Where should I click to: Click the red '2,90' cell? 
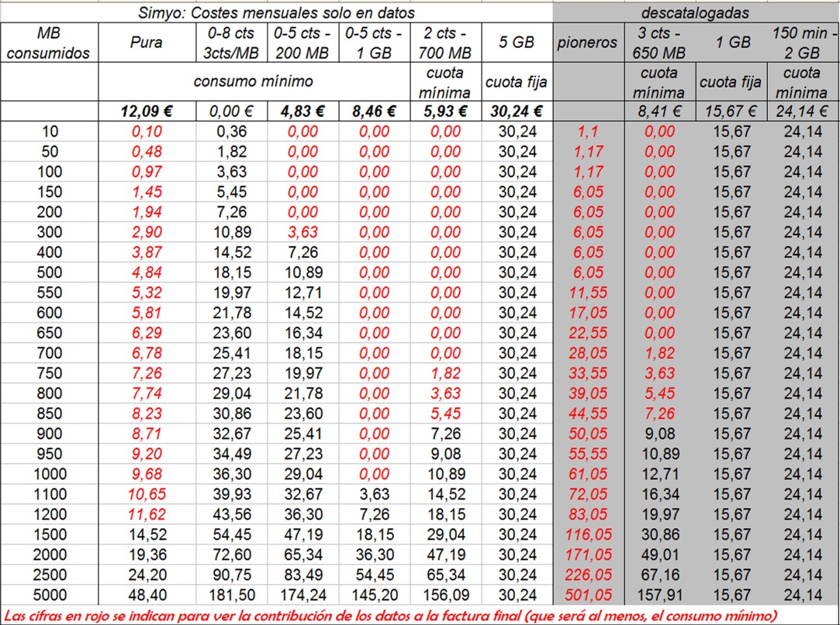pos(147,233)
